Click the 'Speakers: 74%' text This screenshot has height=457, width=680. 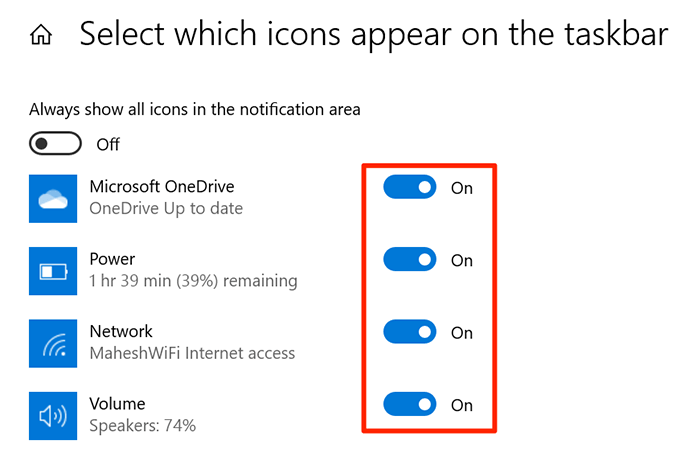coord(142,426)
